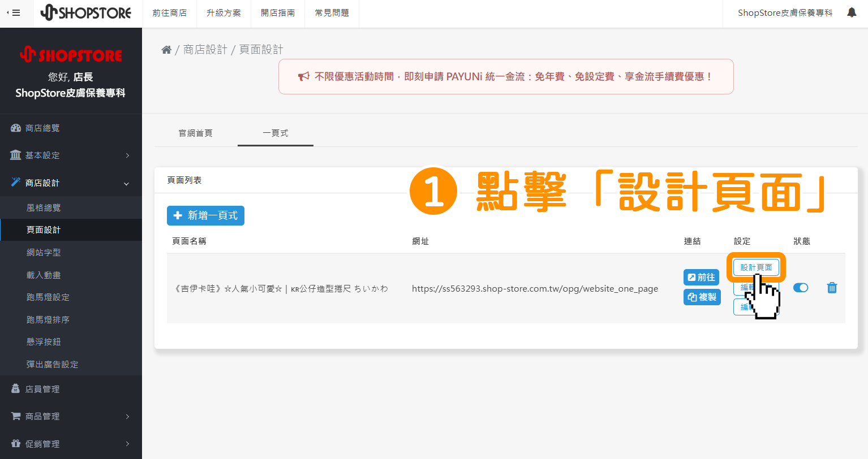Click the 商店設計 magic wand icon

coord(16,182)
